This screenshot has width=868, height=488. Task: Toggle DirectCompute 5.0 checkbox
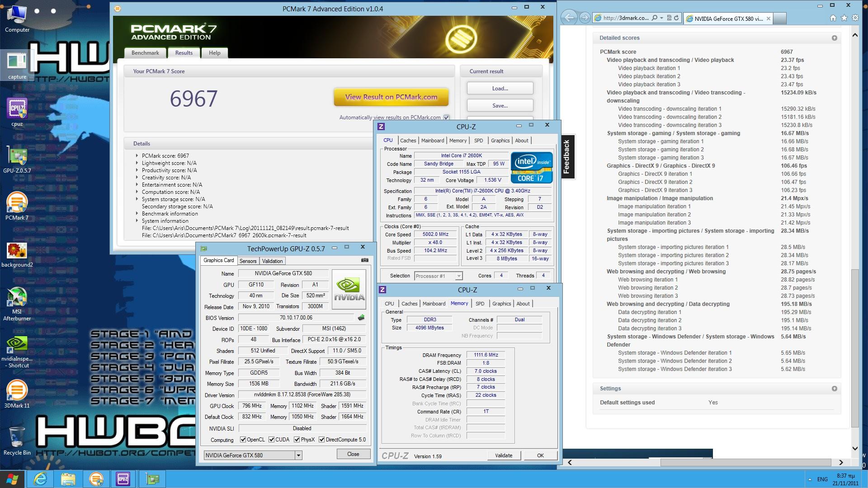pyautogui.click(x=322, y=440)
